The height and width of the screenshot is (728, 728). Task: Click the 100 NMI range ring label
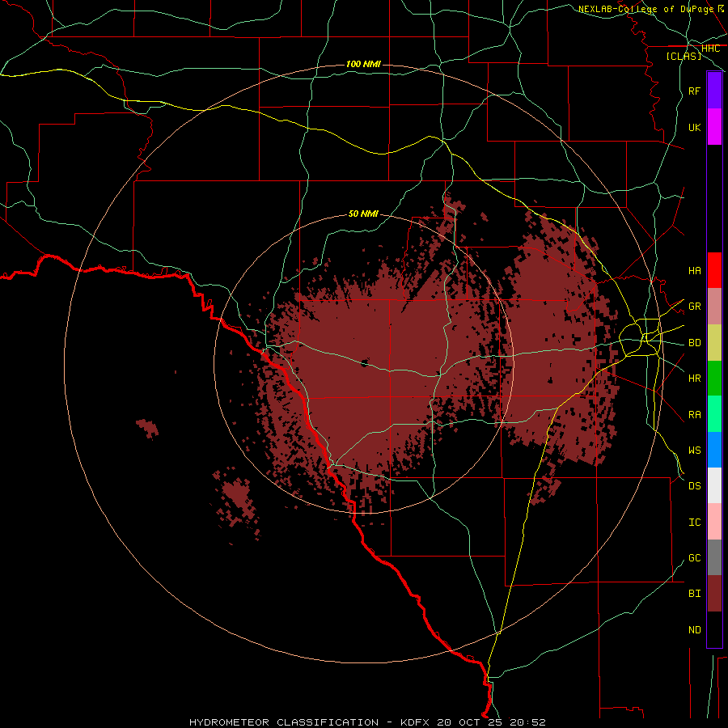(x=363, y=64)
